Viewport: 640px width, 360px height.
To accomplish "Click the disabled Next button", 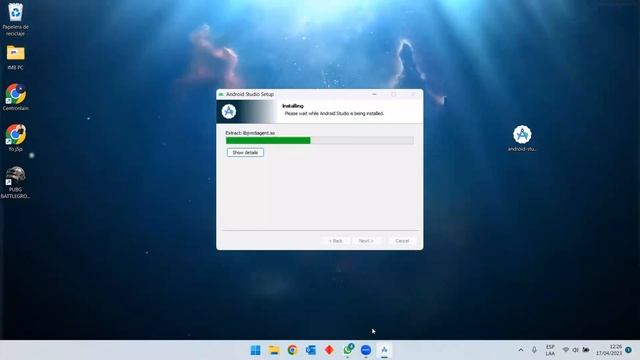I will tap(366, 241).
